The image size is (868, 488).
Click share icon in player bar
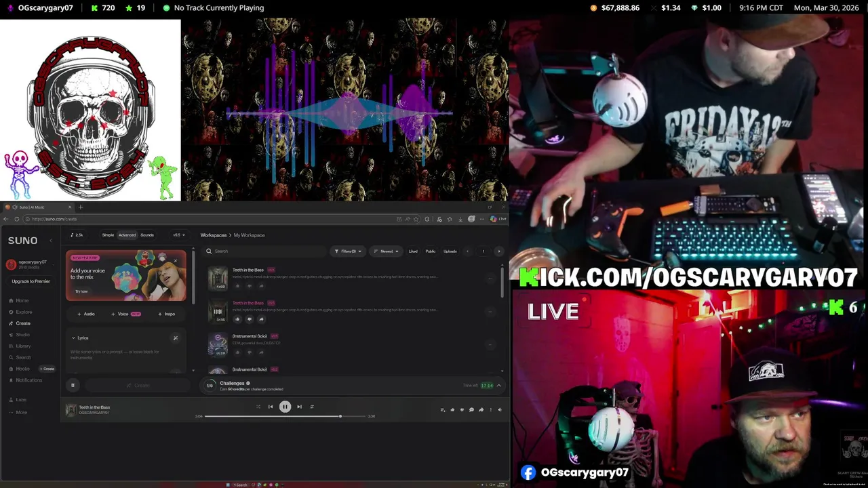[481, 409]
